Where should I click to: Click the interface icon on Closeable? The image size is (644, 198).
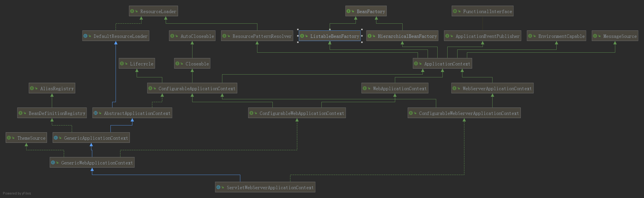point(177,63)
